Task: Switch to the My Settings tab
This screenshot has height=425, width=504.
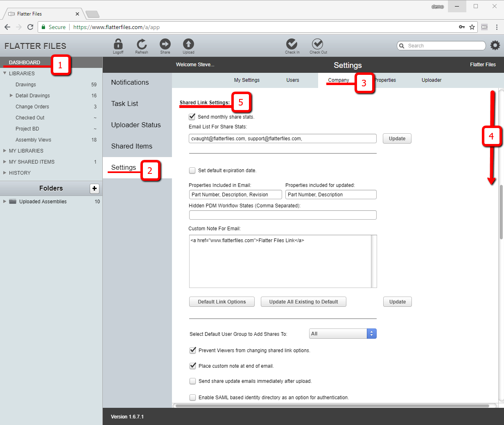Action: pyautogui.click(x=247, y=80)
